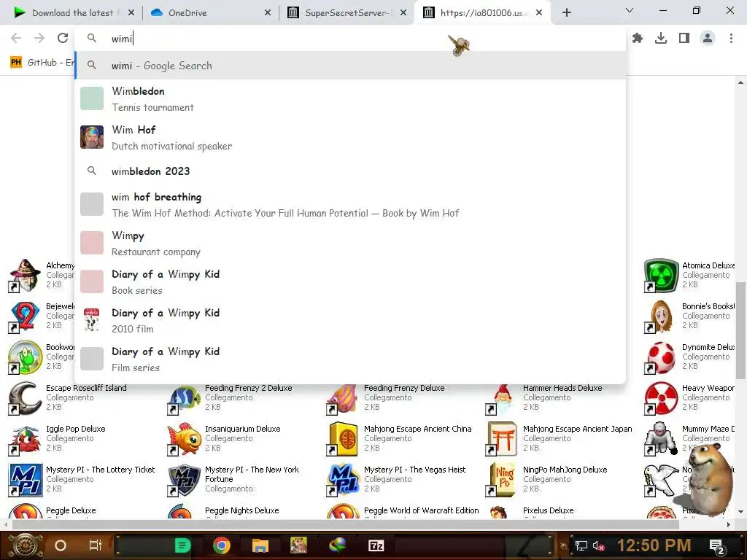The height and width of the screenshot is (560, 747).
Task: Open Dynomite Deluxe egg icon
Action: [x=661, y=357]
